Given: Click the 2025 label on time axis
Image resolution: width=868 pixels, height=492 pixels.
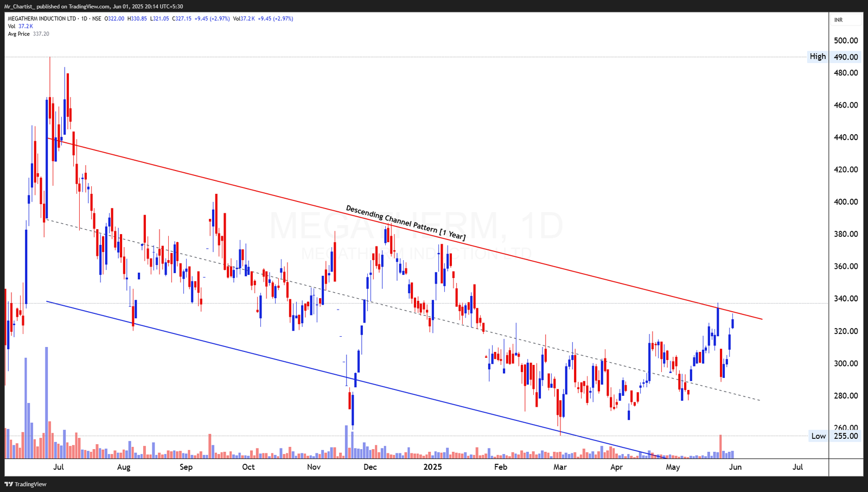Looking at the screenshot, I should point(432,466).
